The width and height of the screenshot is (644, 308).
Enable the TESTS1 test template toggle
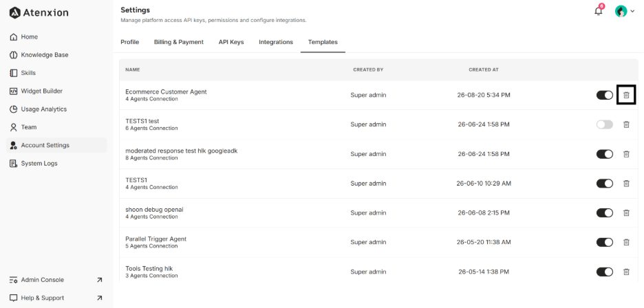click(605, 124)
